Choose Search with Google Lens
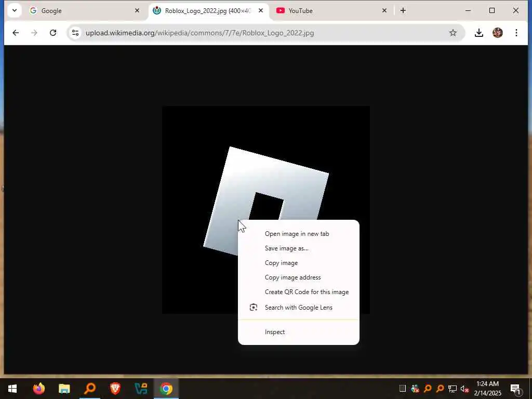 (299, 308)
